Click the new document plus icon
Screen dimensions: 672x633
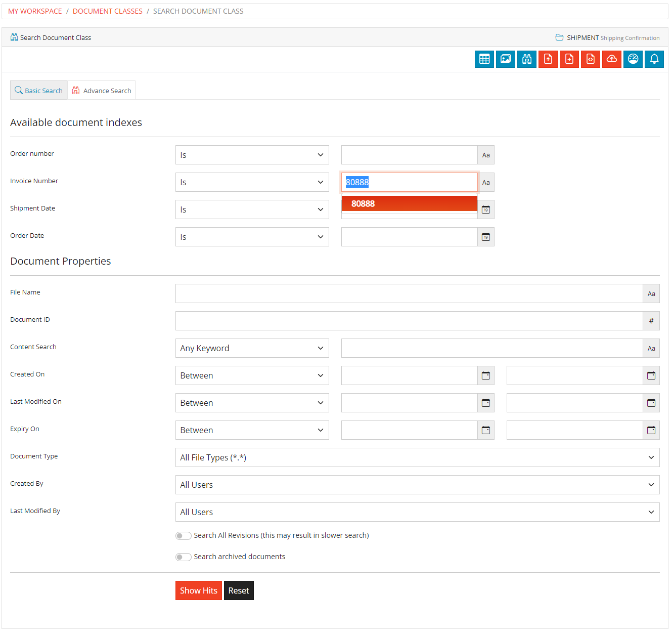tap(569, 59)
